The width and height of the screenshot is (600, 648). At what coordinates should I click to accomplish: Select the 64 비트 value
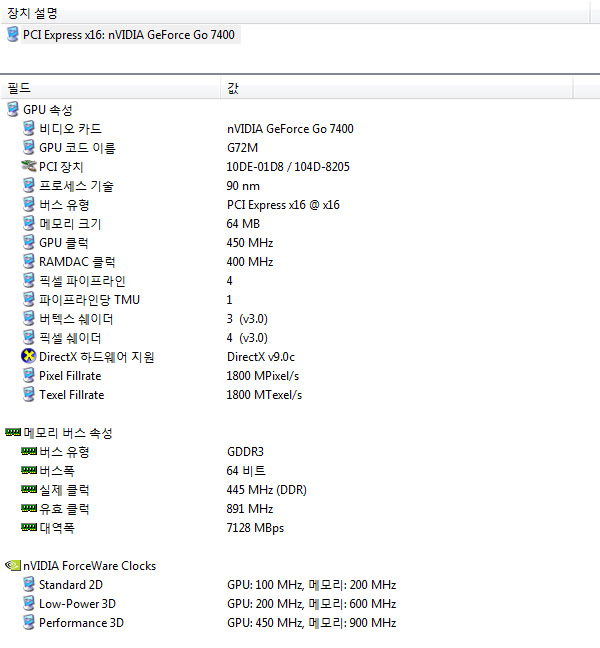click(x=246, y=471)
